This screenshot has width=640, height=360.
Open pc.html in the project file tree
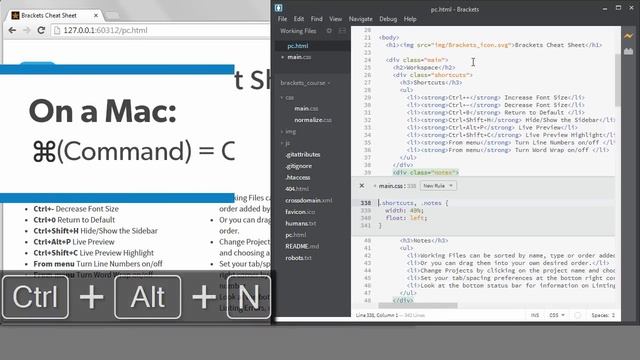point(296,235)
